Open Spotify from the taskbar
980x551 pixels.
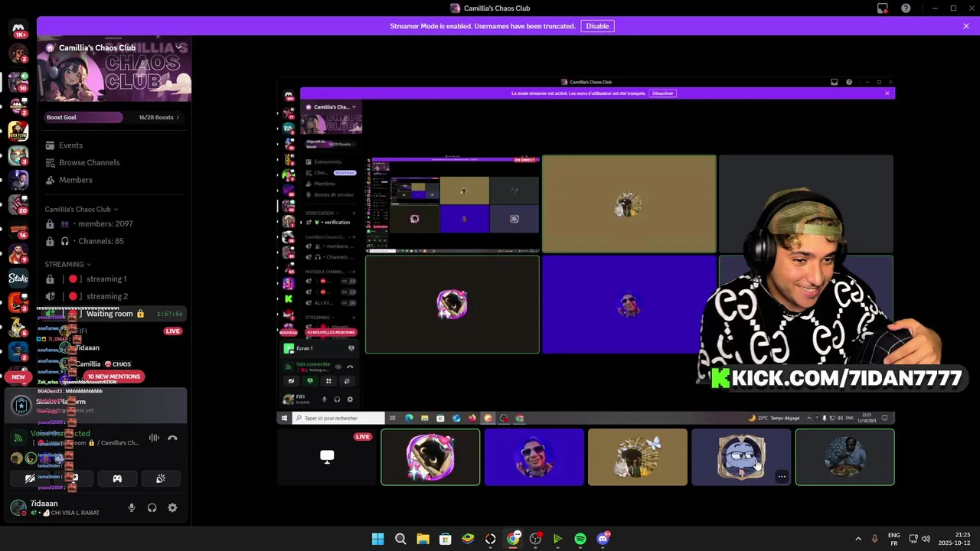pyautogui.click(x=580, y=539)
